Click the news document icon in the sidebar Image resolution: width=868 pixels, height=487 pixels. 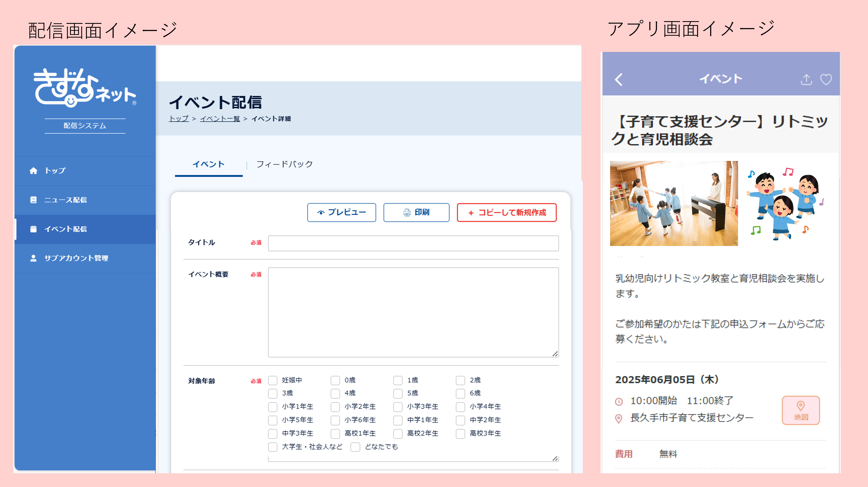coord(33,200)
